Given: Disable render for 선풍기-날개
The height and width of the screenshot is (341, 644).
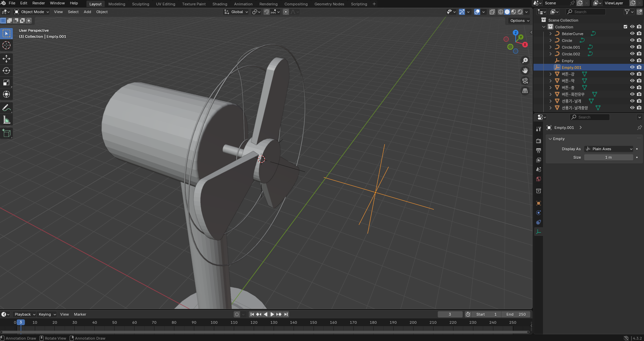Looking at the screenshot, I should (x=639, y=101).
